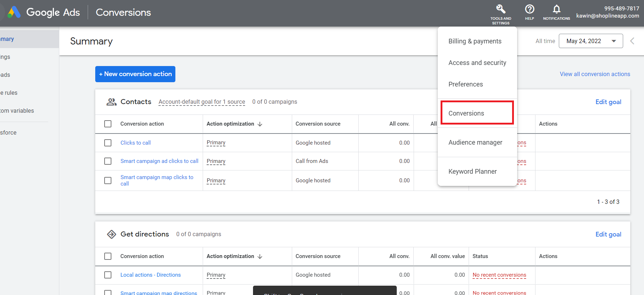Open the Tools and Settings wrench icon
Image resolution: width=644 pixels, height=295 pixels.
501,9
